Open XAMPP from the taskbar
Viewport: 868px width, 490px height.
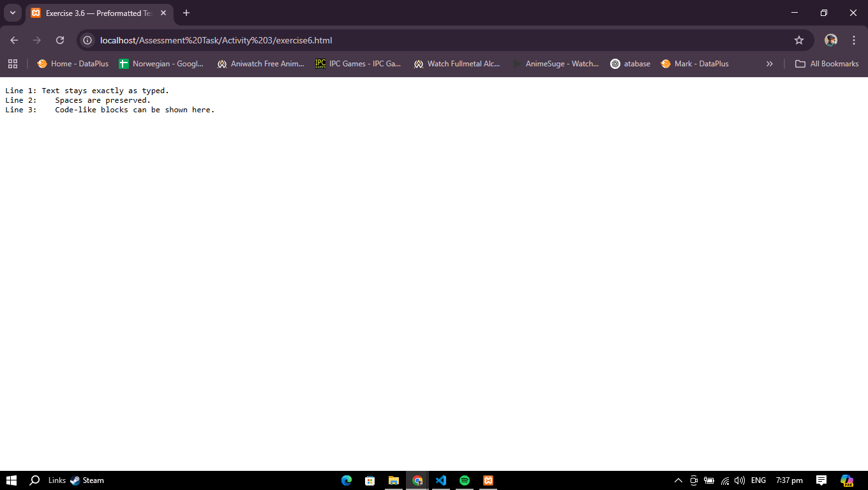[488, 480]
